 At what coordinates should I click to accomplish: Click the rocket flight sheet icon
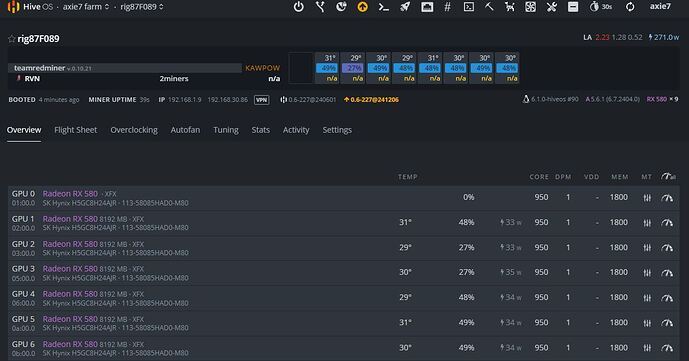[x=405, y=7]
